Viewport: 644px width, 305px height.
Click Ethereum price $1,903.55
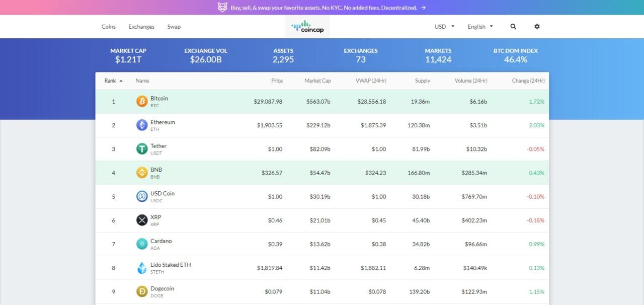tap(270, 125)
